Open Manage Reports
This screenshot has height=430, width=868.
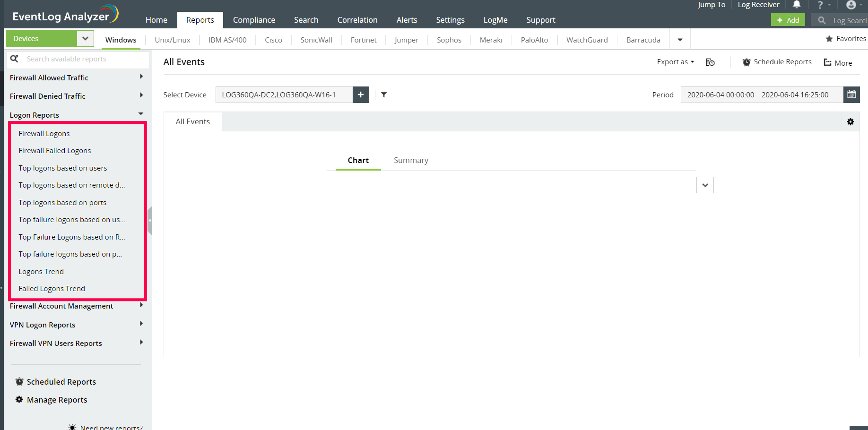(51, 400)
